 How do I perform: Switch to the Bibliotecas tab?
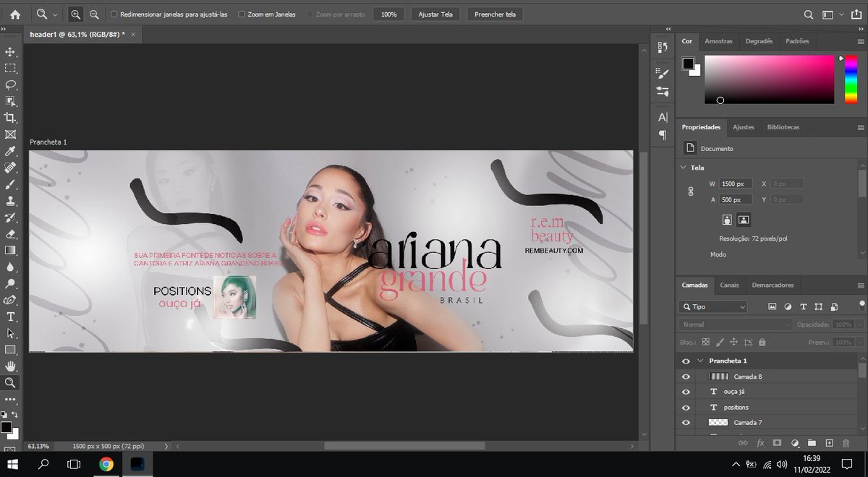783,127
